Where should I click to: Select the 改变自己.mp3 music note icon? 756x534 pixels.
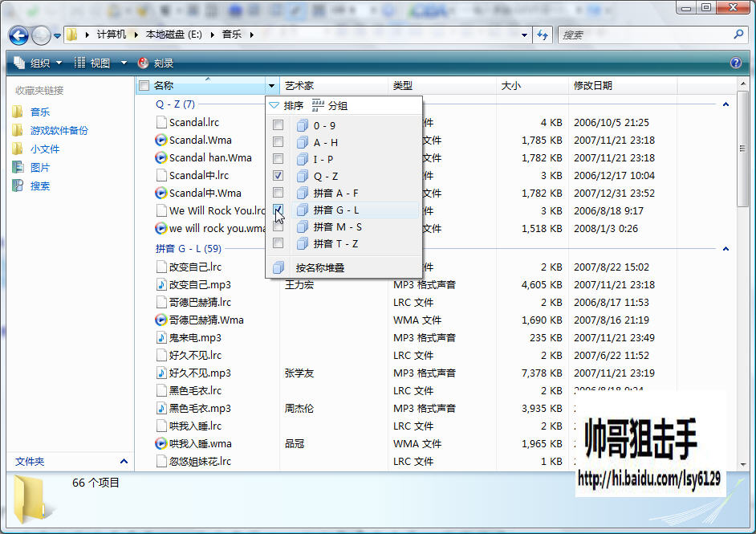[161, 284]
